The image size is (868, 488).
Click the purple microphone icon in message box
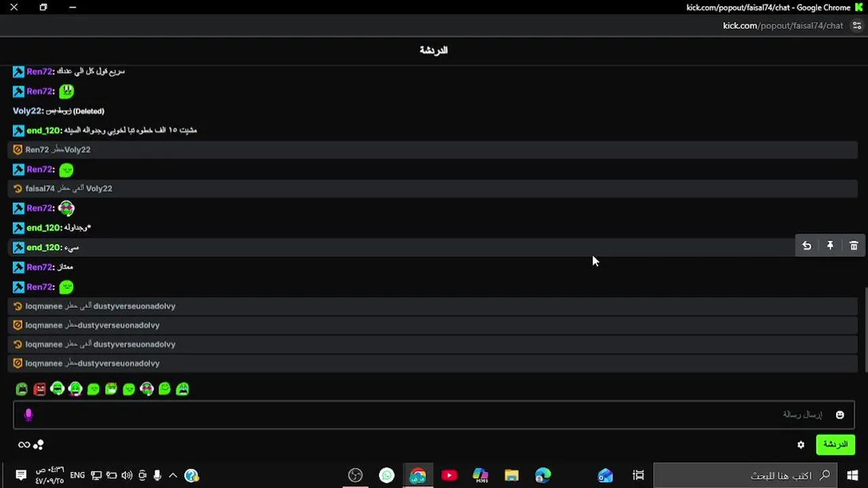[28, 415]
